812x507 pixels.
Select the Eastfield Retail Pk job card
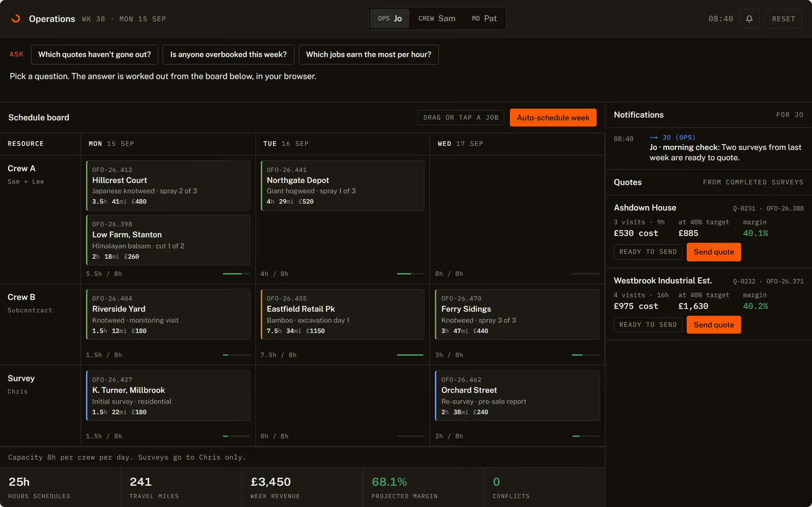point(343,315)
